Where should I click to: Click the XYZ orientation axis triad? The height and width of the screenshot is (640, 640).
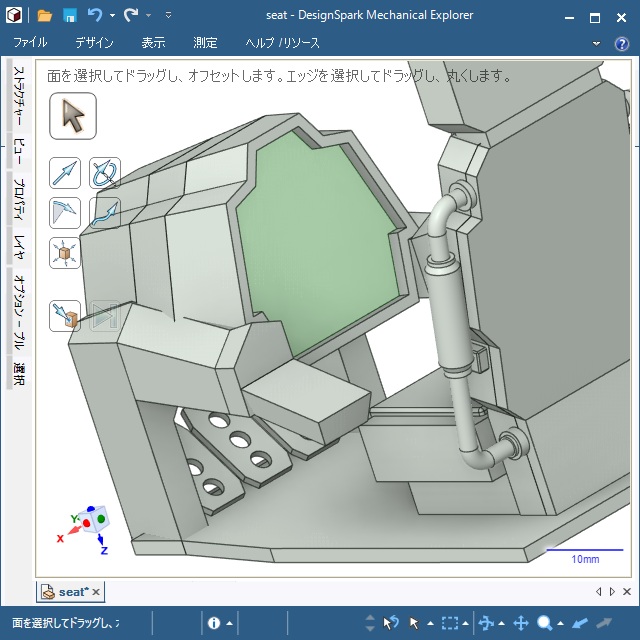[x=88, y=526]
